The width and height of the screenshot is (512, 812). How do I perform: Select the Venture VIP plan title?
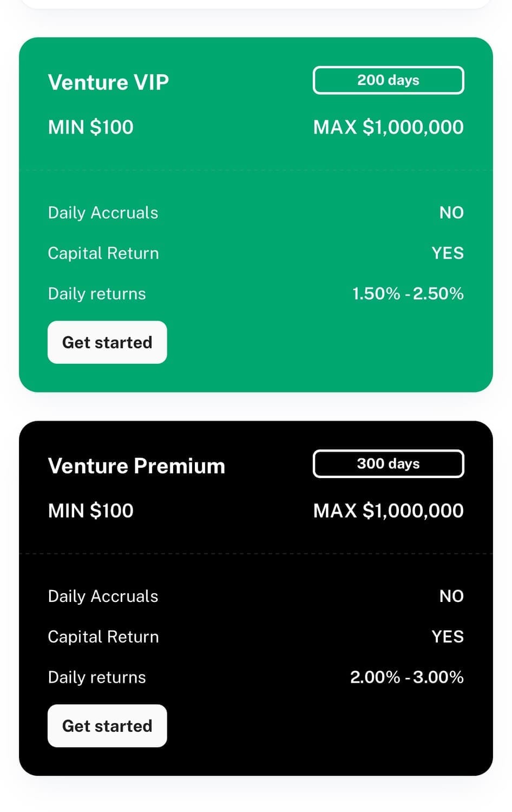tap(108, 82)
